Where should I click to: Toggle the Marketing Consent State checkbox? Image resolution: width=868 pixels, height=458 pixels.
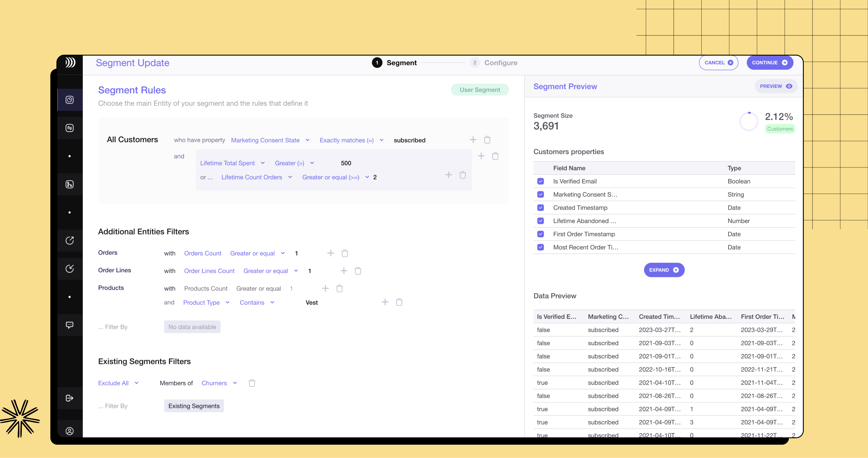pos(540,194)
